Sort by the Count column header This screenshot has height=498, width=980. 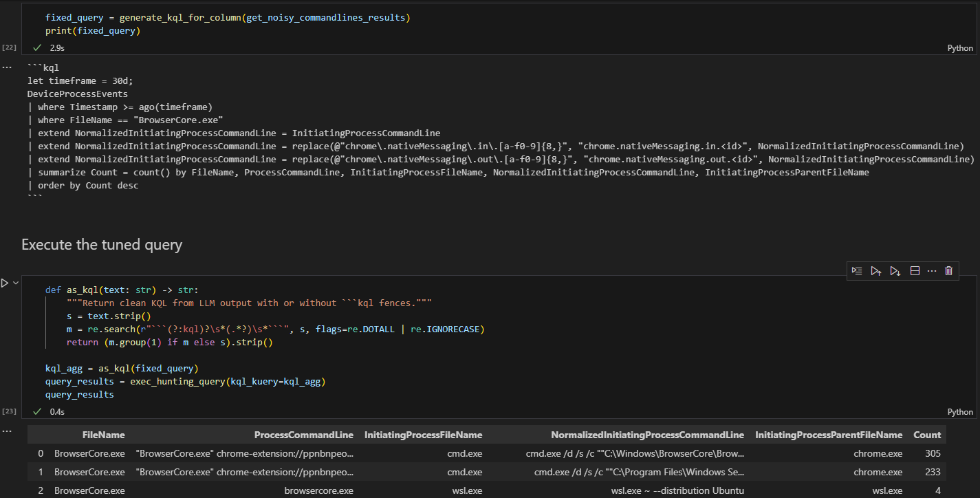927,435
